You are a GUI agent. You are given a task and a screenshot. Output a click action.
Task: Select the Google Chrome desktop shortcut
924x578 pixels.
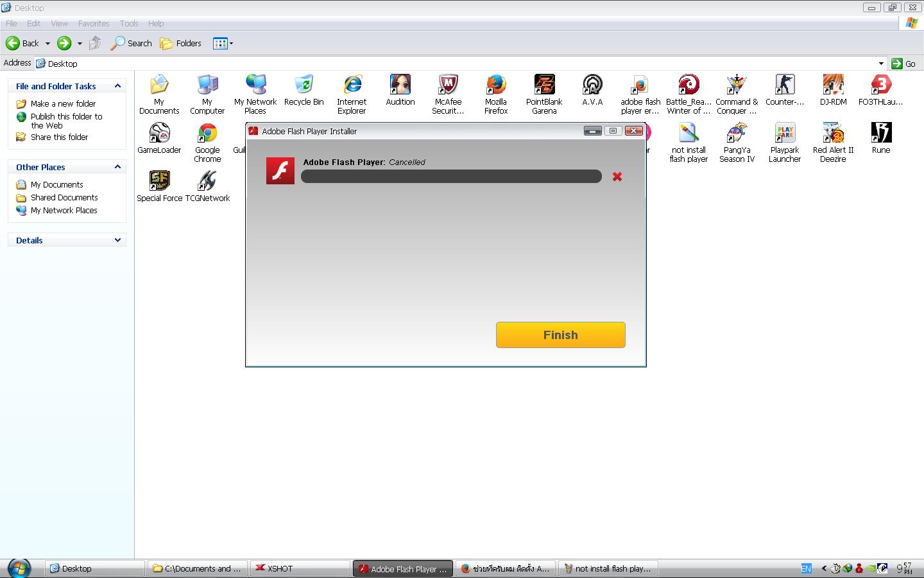coord(207,143)
